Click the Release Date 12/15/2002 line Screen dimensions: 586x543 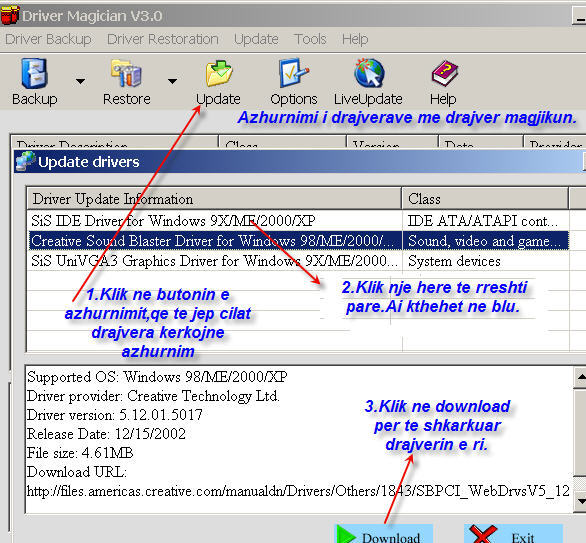106,434
